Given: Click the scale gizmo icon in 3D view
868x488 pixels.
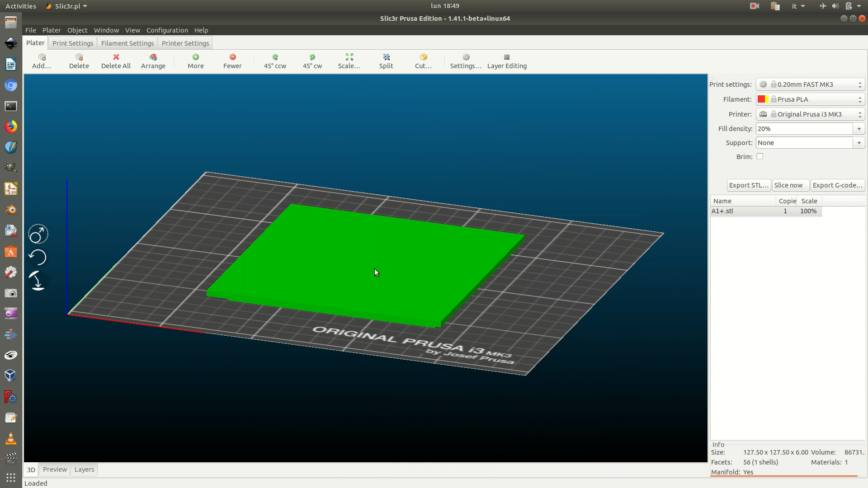Looking at the screenshot, I should 38,235.
